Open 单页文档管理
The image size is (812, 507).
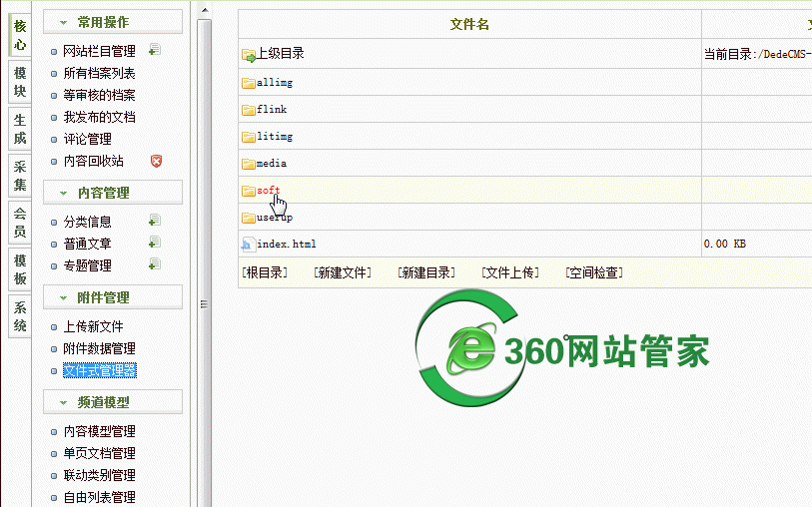[x=100, y=453]
